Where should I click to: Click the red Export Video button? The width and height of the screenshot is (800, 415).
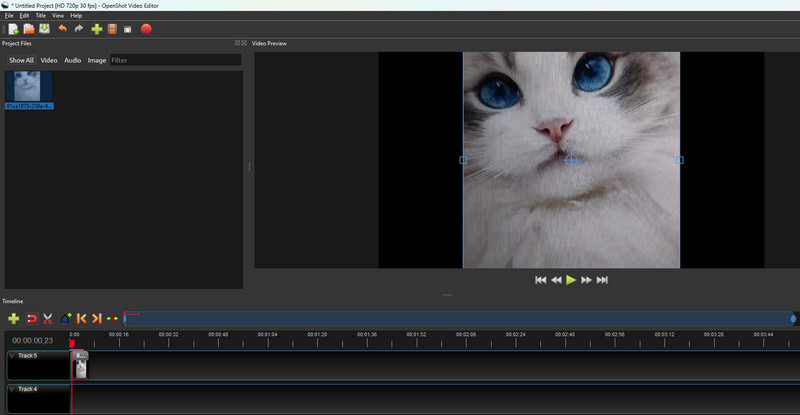[146, 29]
